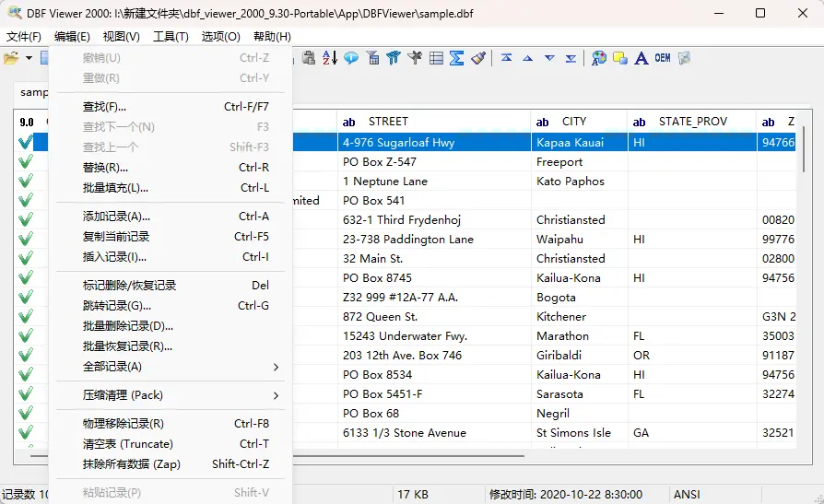Close the open 编辑(E) menu
This screenshot has width=824, height=504.
click(x=72, y=36)
